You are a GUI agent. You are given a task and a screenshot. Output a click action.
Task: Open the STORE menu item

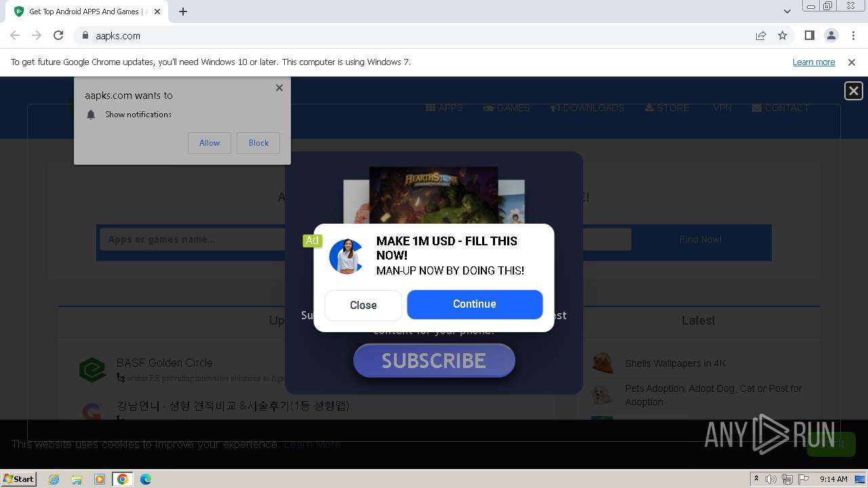pos(667,108)
